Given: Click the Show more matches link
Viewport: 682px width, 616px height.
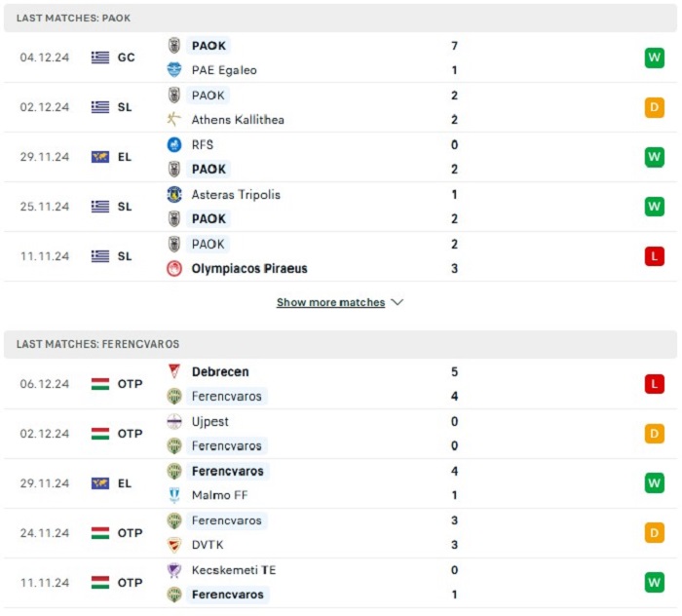Looking at the screenshot, I should click(x=330, y=303).
